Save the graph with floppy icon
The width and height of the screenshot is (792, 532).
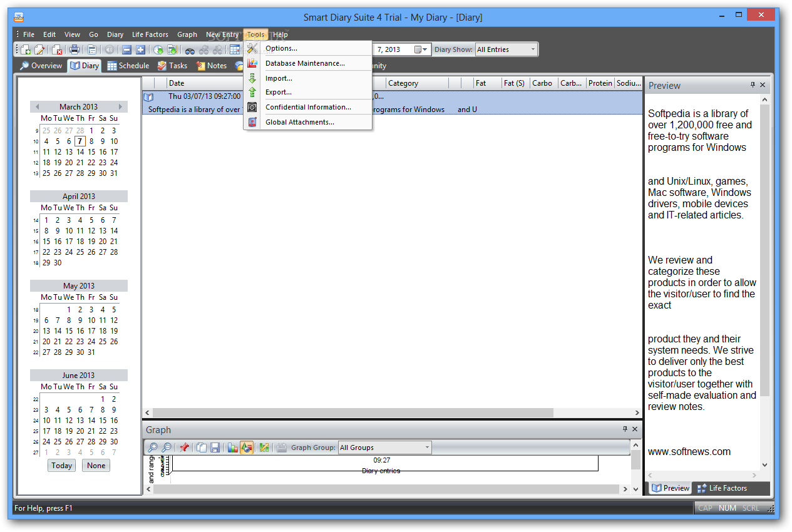tap(215, 448)
